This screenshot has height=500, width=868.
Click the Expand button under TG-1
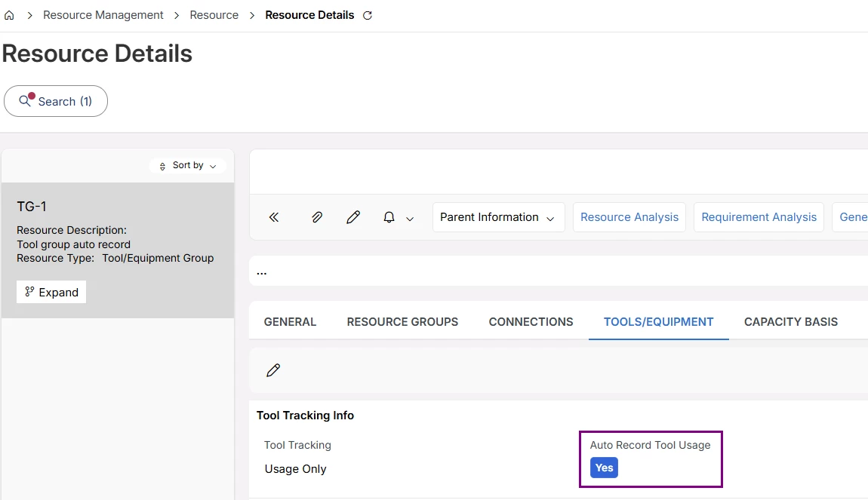click(x=51, y=292)
